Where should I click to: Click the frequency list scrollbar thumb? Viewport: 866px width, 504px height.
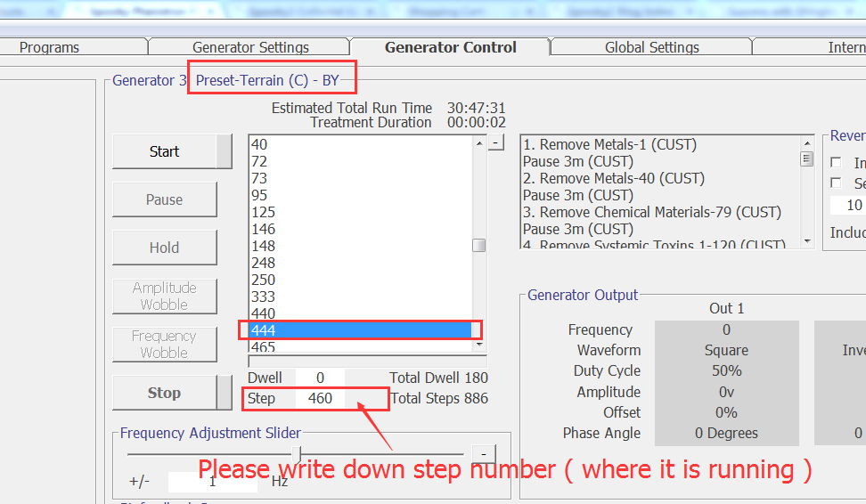479,245
